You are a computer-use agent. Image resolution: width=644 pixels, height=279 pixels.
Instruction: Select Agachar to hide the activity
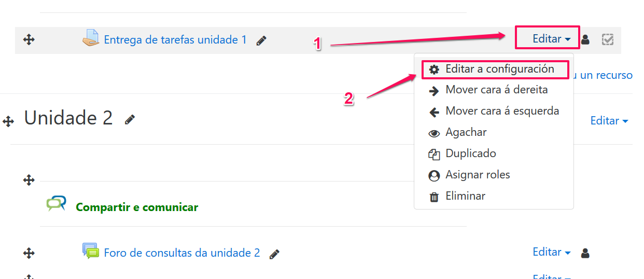coord(466,132)
